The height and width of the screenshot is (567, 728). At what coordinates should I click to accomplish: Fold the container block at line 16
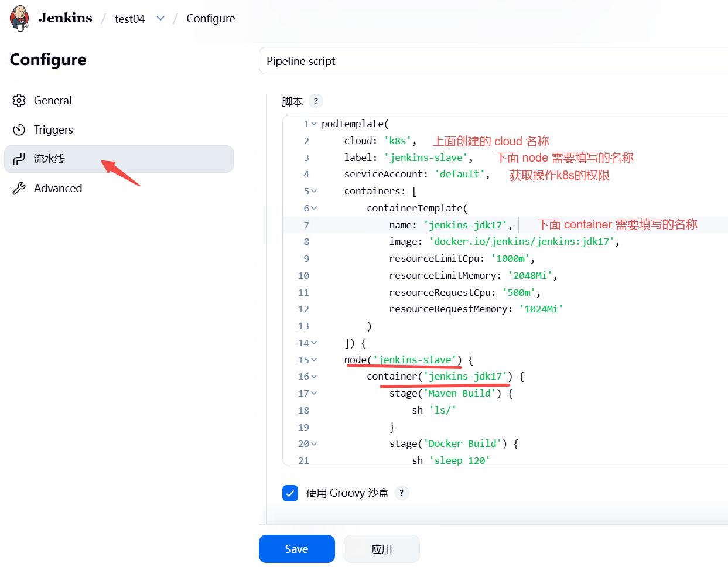point(314,377)
